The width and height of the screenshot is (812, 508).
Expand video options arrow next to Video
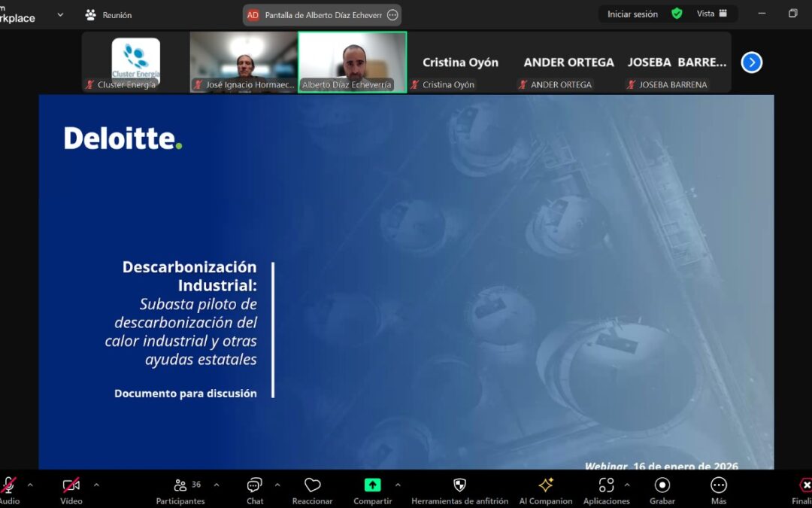pyautogui.click(x=96, y=485)
